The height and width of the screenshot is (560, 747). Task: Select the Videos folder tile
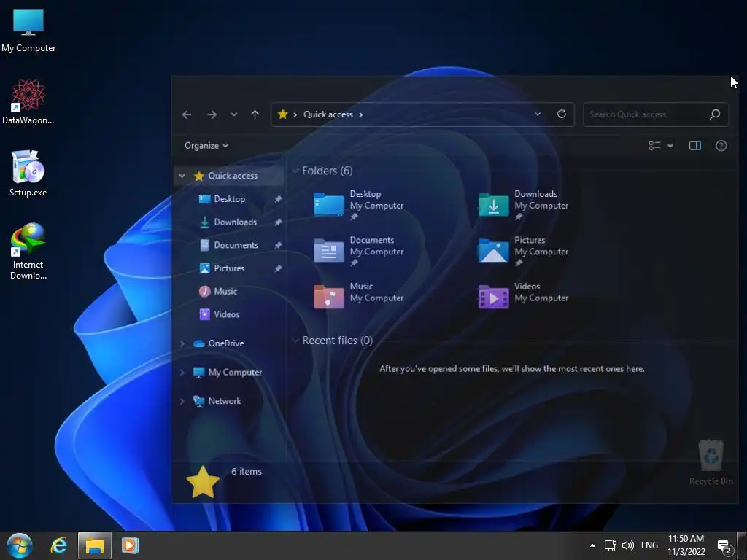[523, 295]
